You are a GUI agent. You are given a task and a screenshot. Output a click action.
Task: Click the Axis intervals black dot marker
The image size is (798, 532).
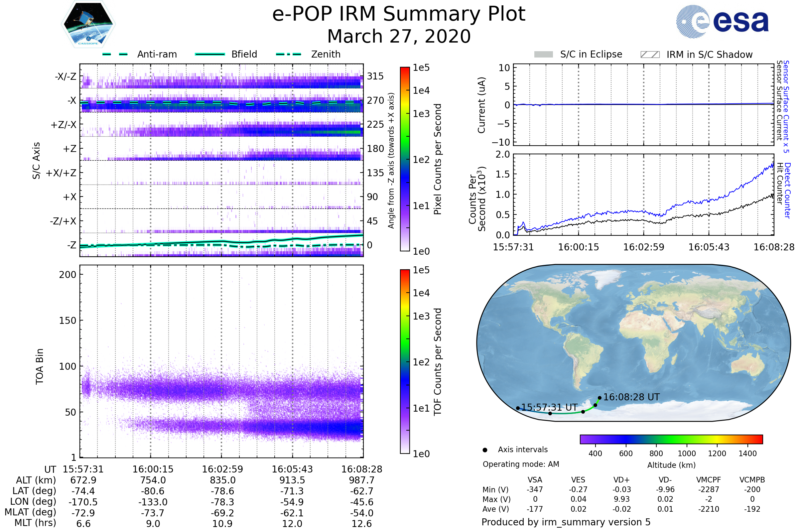coord(485,450)
